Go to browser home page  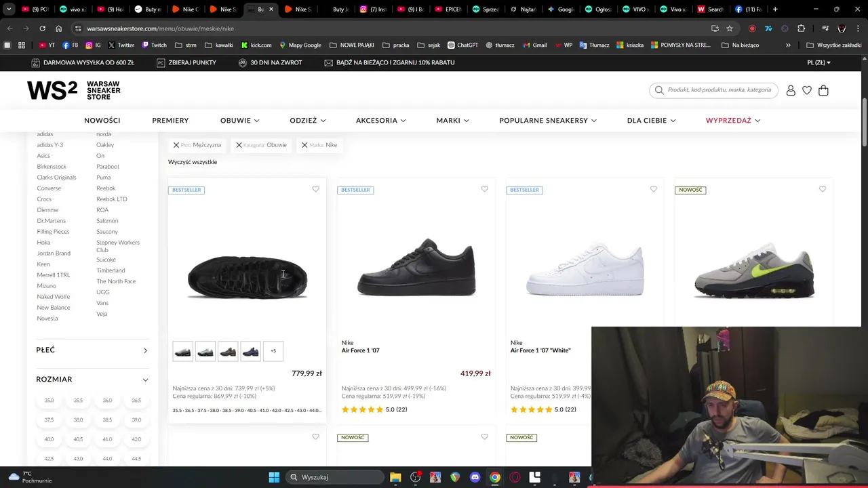(58, 28)
